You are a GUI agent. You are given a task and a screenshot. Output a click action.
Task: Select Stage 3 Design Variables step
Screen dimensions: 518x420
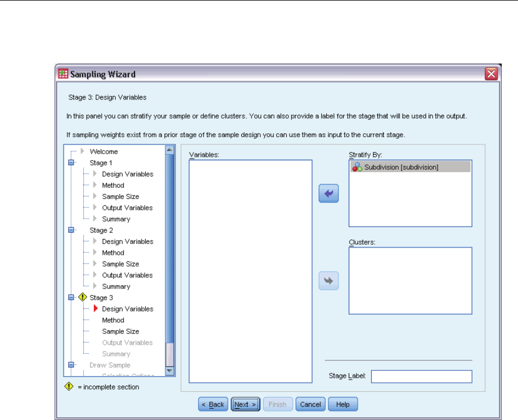128,309
